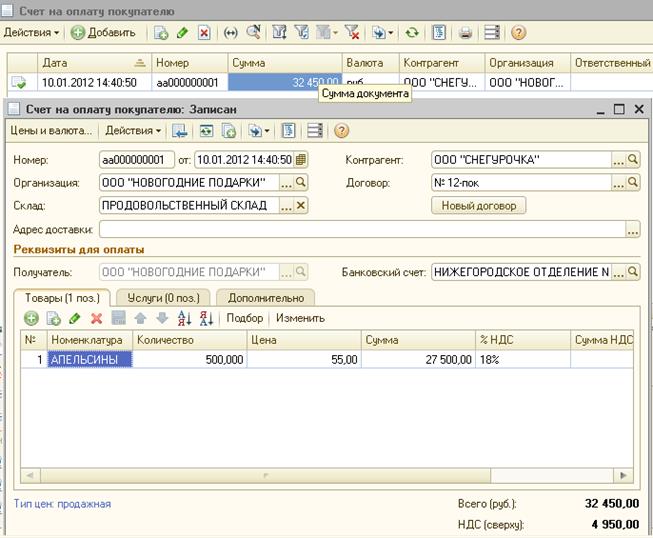Open the top Действия dropdown menu
Screen dimensions: 653x538
32,32
